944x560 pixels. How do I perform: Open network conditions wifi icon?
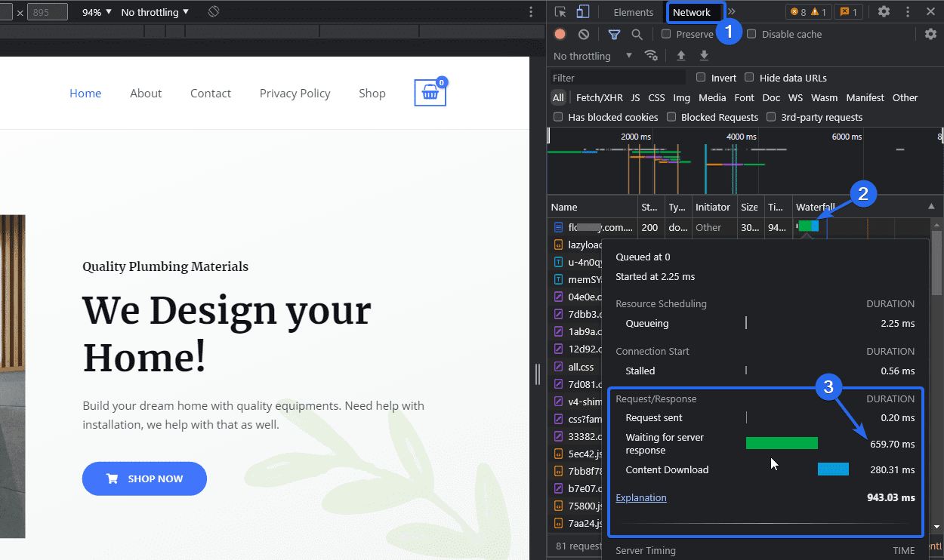(651, 56)
